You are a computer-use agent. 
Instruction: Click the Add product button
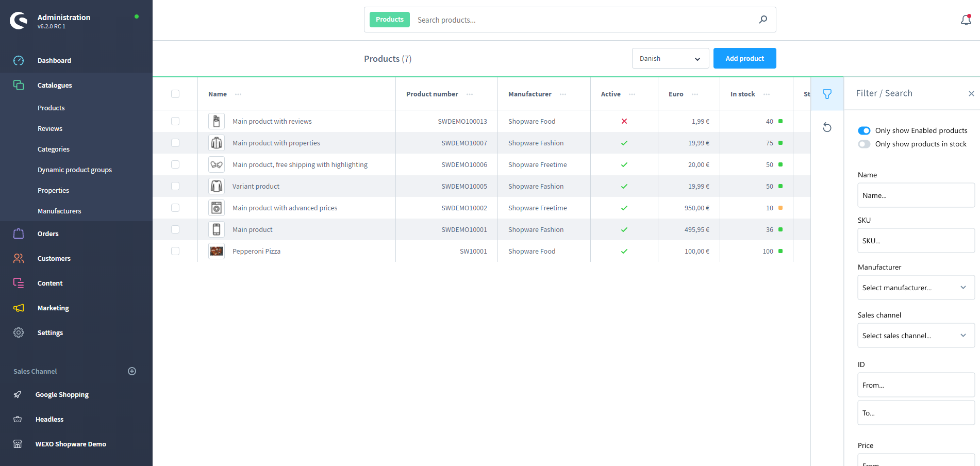744,58
